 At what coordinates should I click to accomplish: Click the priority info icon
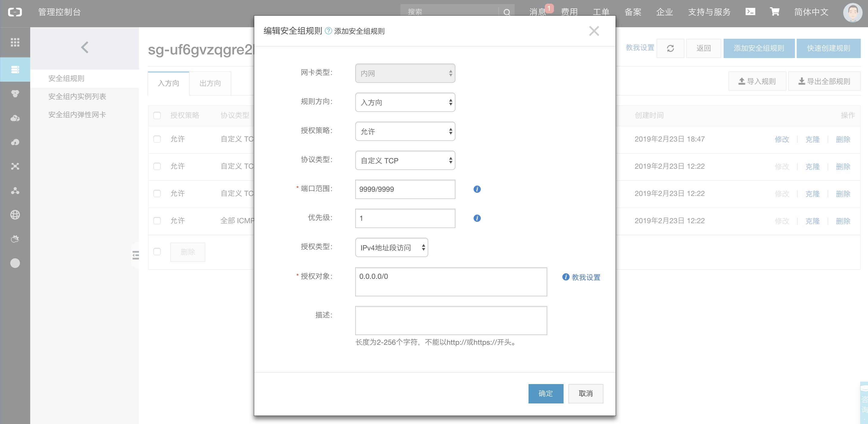477,218
